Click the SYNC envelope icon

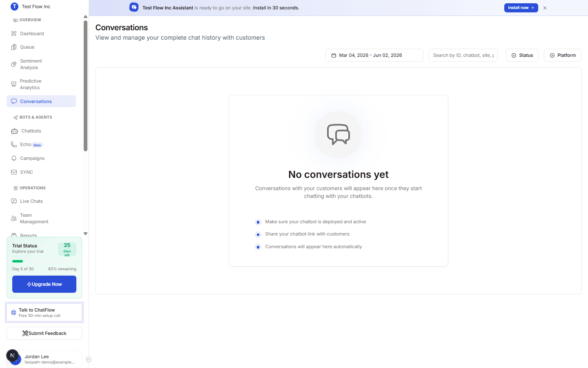[14, 172]
